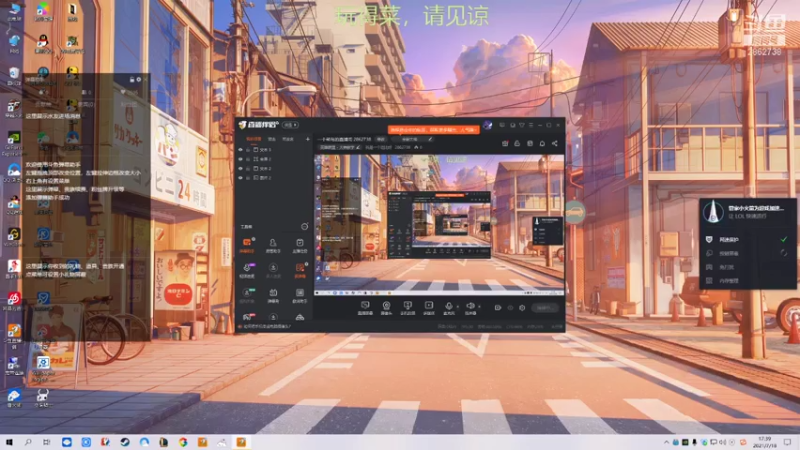Screen dimensions: 800x450
Task: Add a camera source from bottom toolbar
Action: [x=386, y=308]
